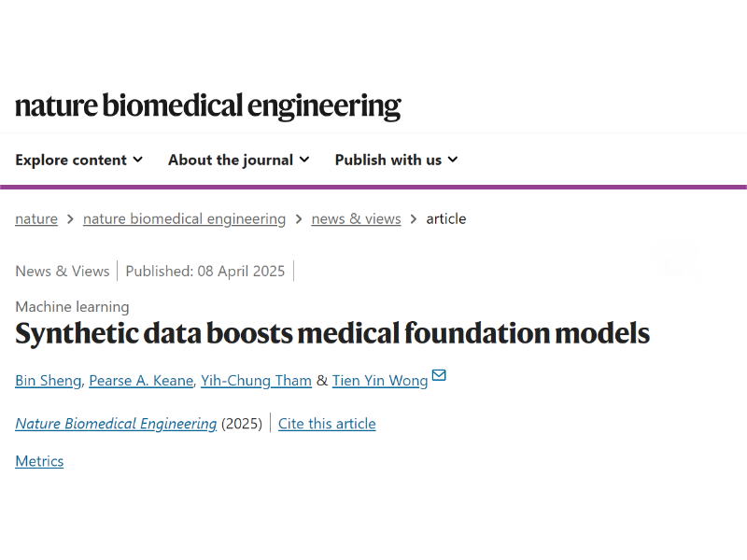This screenshot has width=747, height=560.
Task: Click the chevron arrow beside Explore content
Action: point(137,160)
